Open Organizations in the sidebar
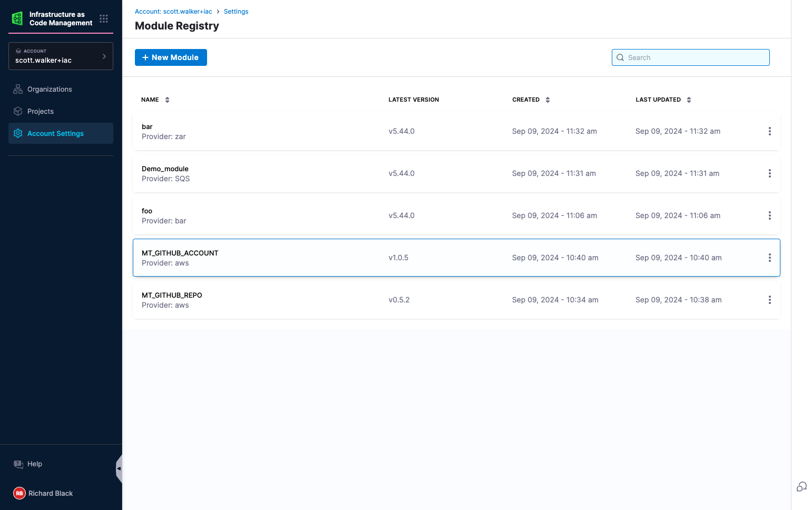This screenshot has height=510, width=812. coord(61,89)
